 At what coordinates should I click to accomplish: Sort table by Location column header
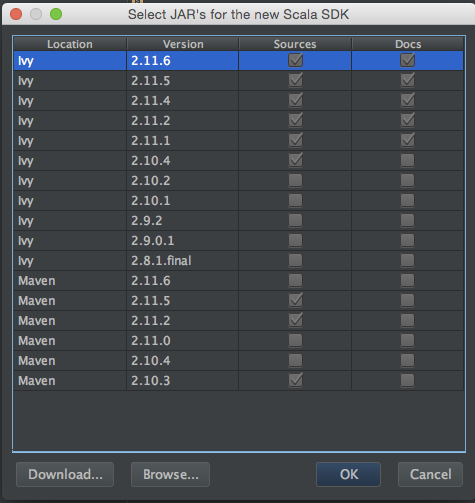click(x=70, y=44)
